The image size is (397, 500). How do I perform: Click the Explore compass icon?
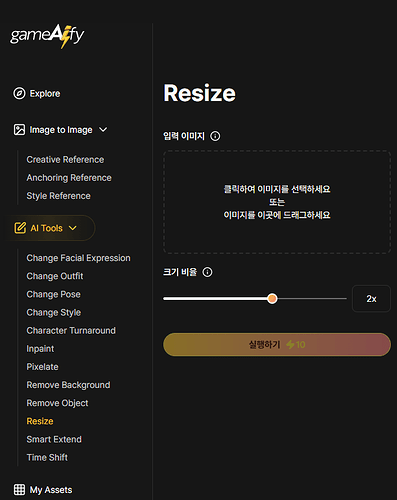tap(19, 93)
